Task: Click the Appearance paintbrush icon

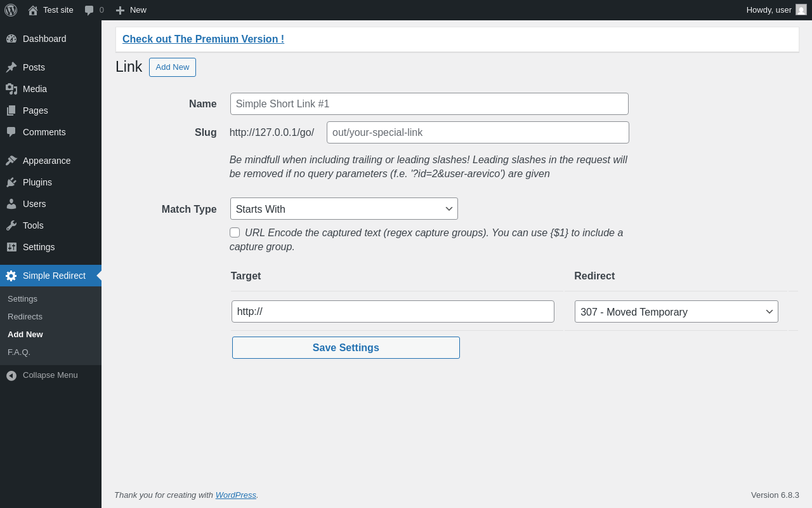Action: click(11, 161)
